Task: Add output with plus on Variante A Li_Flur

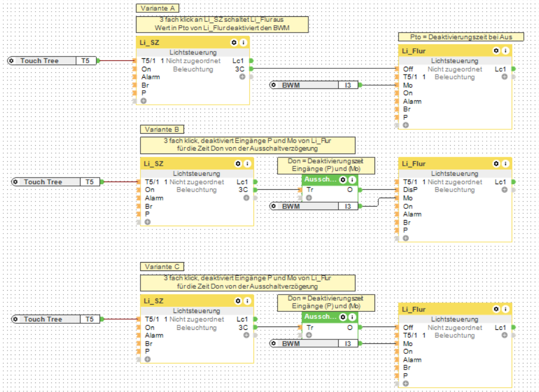Action: click(504, 77)
